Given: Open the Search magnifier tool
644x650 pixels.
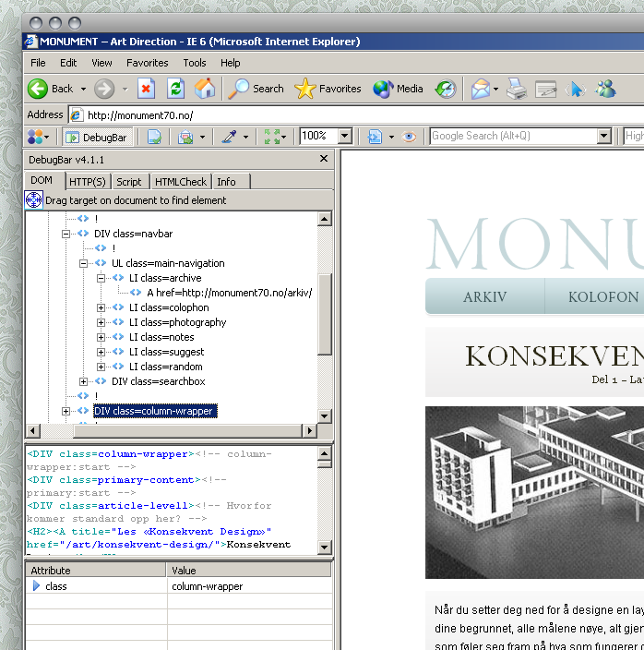Looking at the screenshot, I should pyautogui.click(x=256, y=89).
